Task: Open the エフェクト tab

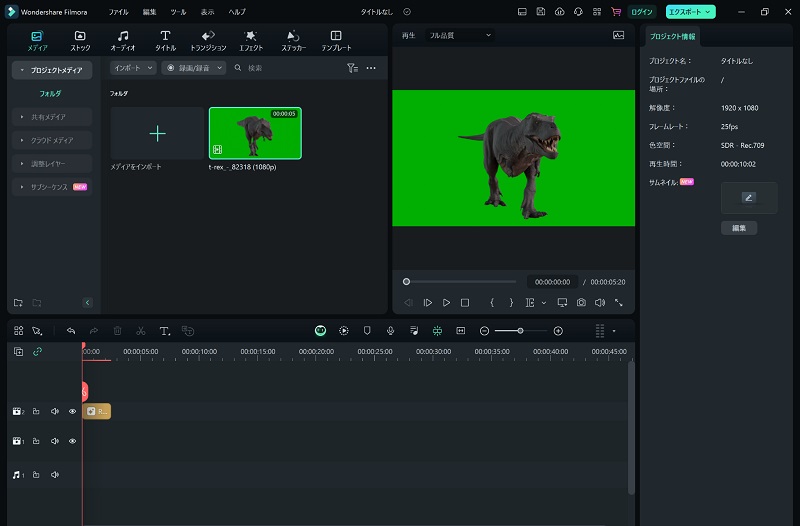Action: 251,41
